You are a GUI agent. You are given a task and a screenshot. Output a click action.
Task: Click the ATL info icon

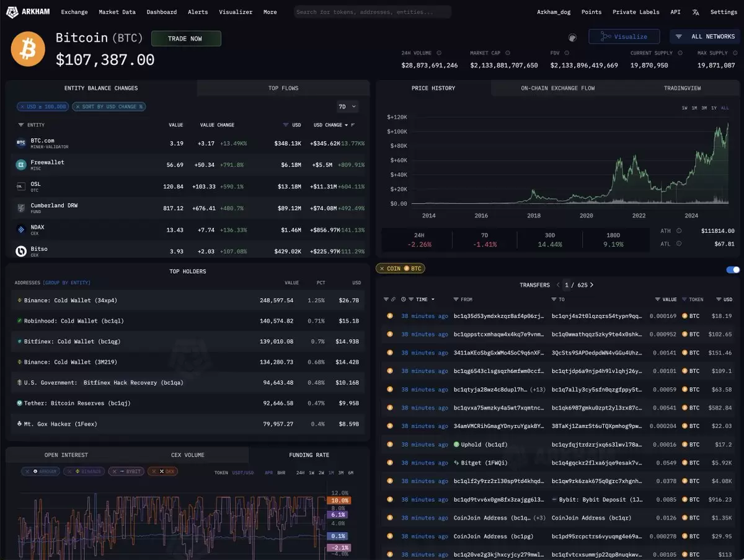(x=679, y=243)
